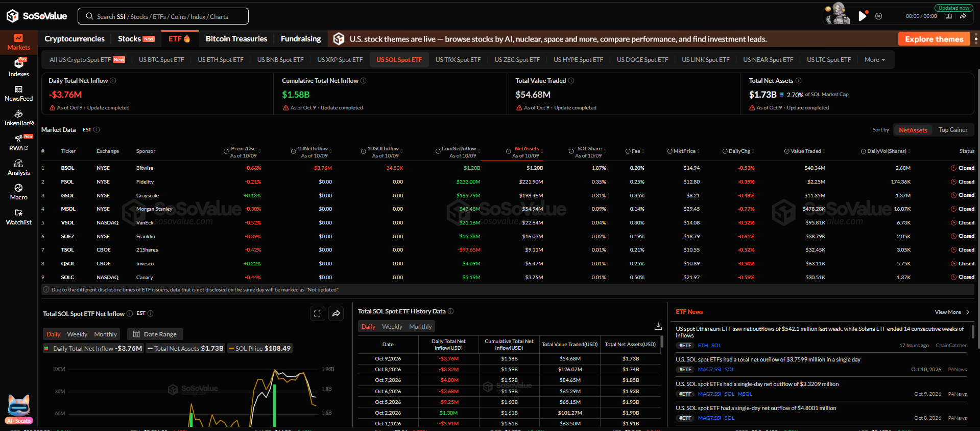The height and width of the screenshot is (431, 980).
Task: Open View More in ETF News
Action: pos(952,312)
